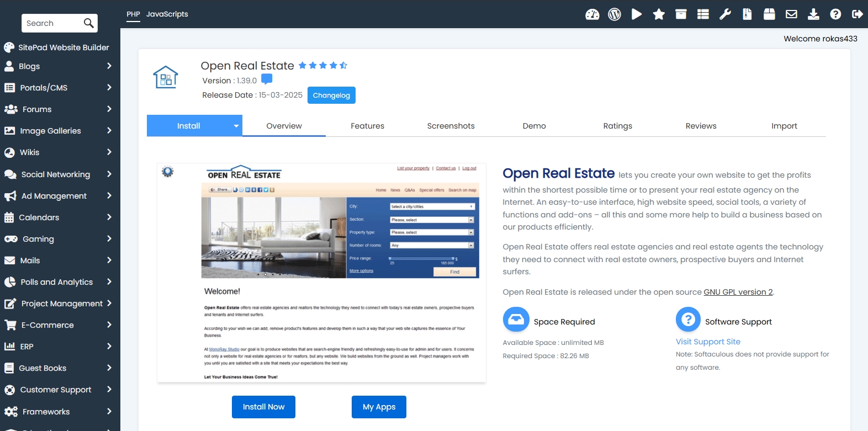Open Project Management category in sidebar
Viewport: 868px width, 431px height.
point(62,304)
